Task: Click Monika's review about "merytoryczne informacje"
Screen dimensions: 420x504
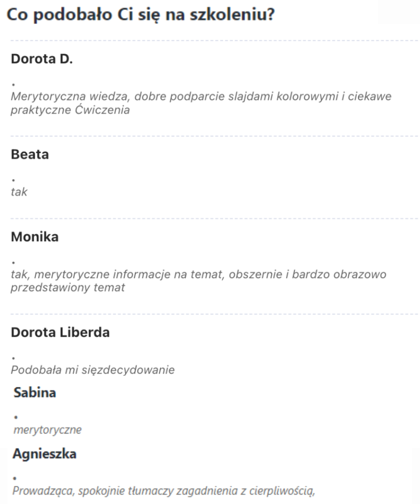Action: (198, 281)
